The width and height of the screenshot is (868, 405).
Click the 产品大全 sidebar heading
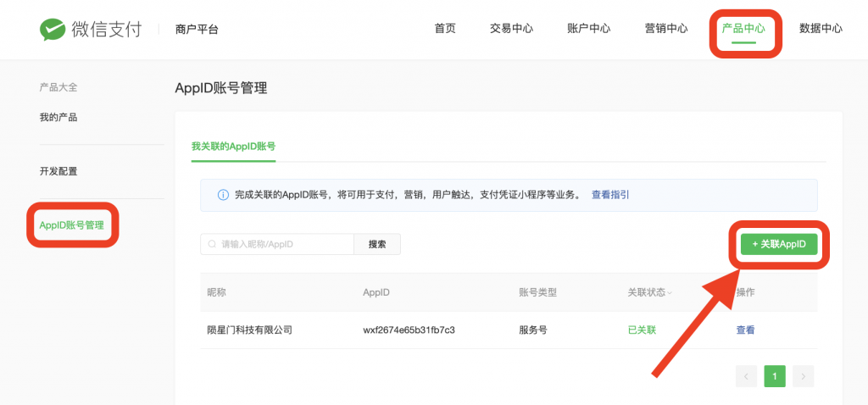[58, 87]
